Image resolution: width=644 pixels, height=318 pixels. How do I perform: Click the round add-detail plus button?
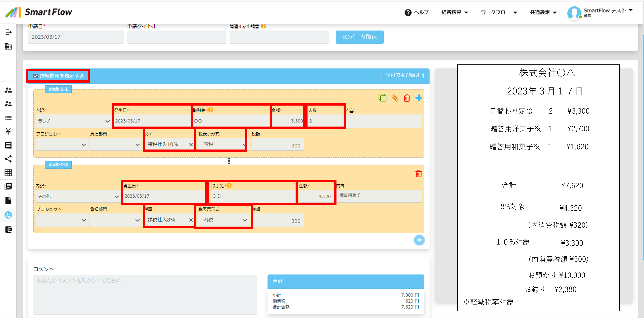(x=419, y=240)
